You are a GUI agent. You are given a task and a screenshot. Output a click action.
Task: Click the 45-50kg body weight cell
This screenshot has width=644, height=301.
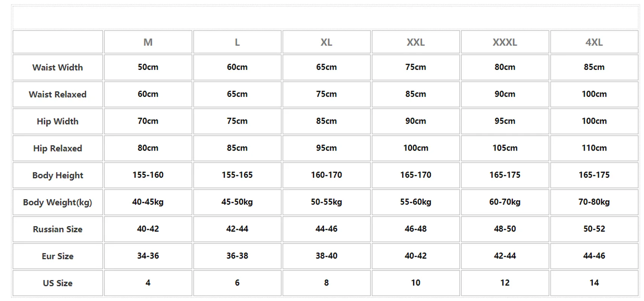coord(237,202)
